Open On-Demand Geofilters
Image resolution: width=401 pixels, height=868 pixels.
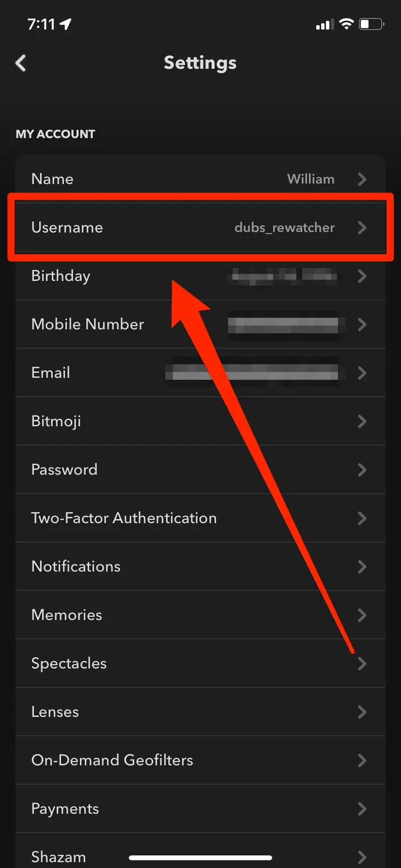[x=200, y=760]
